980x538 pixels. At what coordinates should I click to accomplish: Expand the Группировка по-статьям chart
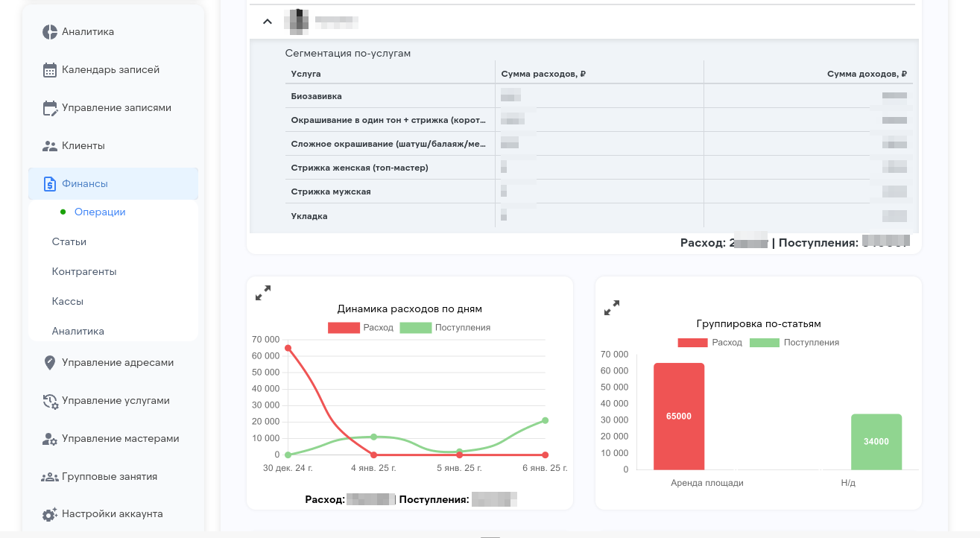pos(612,306)
